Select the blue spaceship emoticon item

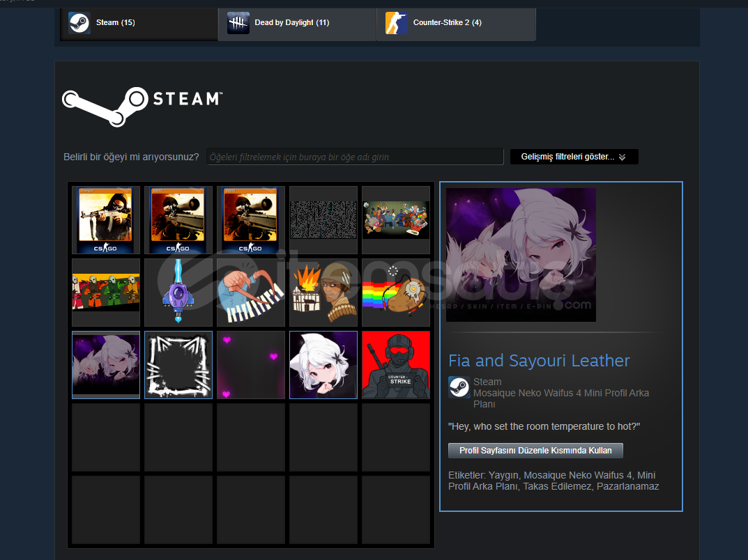pyautogui.click(x=178, y=293)
